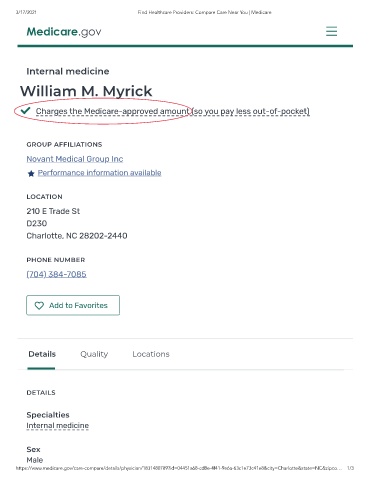Image resolution: width=370 pixels, height=480 pixels.
Task: Switch to the Quality tab
Action: (x=94, y=354)
